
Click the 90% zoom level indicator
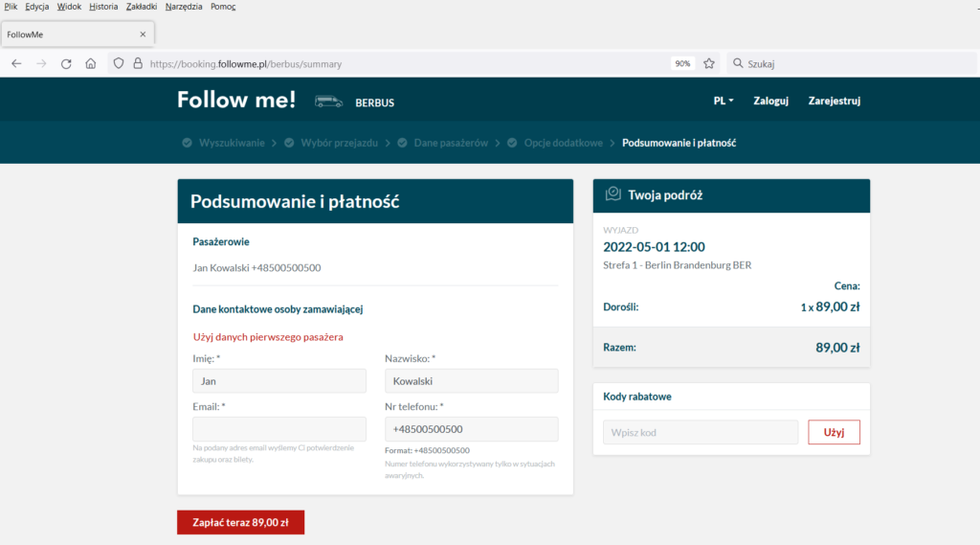(682, 63)
